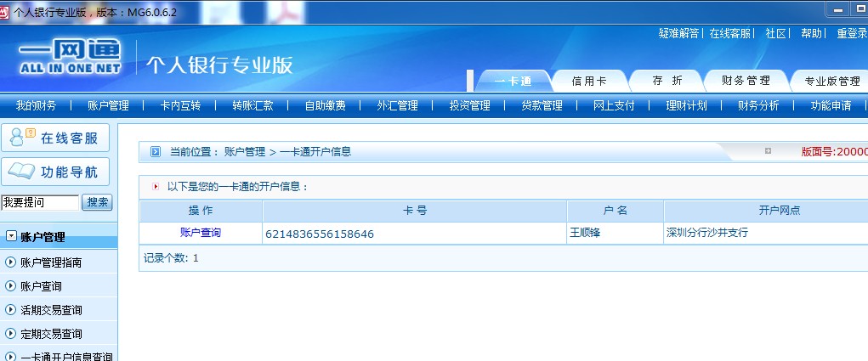This screenshot has width=868, height=361.
Task: Switch to the 财务管理 tab
Action: 746,81
